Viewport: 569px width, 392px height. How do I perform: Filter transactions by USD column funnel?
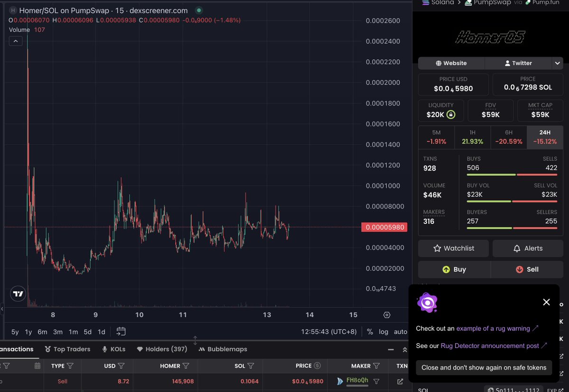[x=121, y=366]
